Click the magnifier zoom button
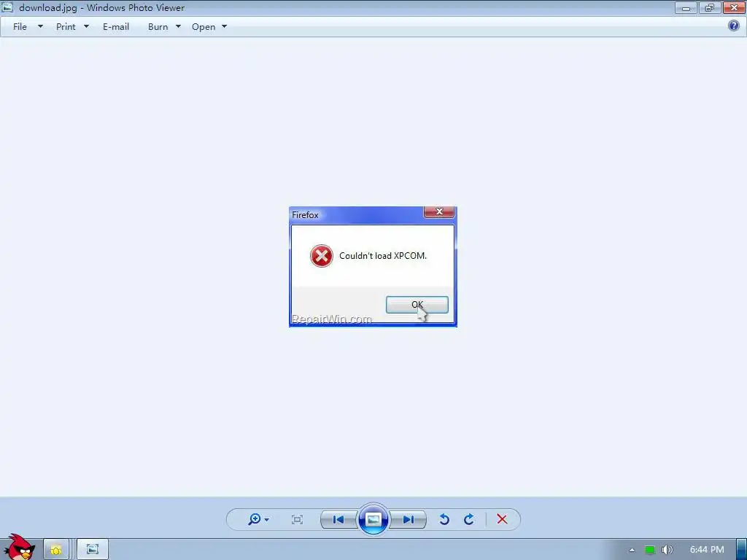 tap(255, 519)
